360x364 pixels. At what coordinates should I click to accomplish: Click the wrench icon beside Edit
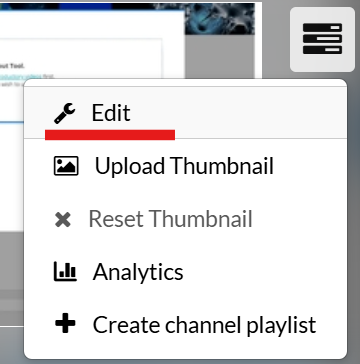pos(65,113)
